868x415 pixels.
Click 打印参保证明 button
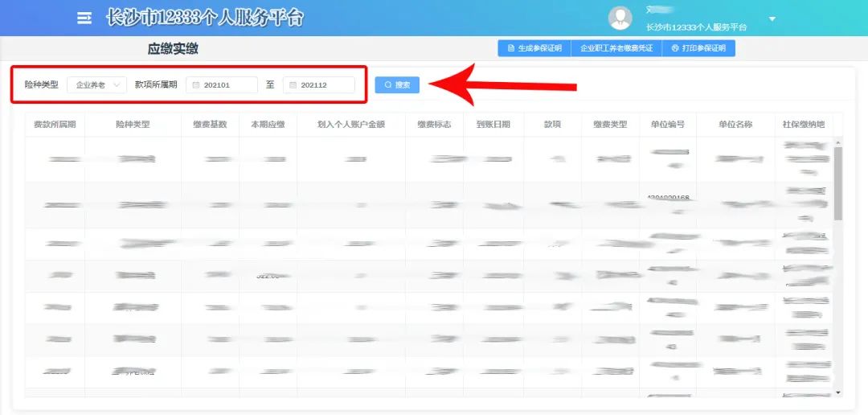coord(698,48)
